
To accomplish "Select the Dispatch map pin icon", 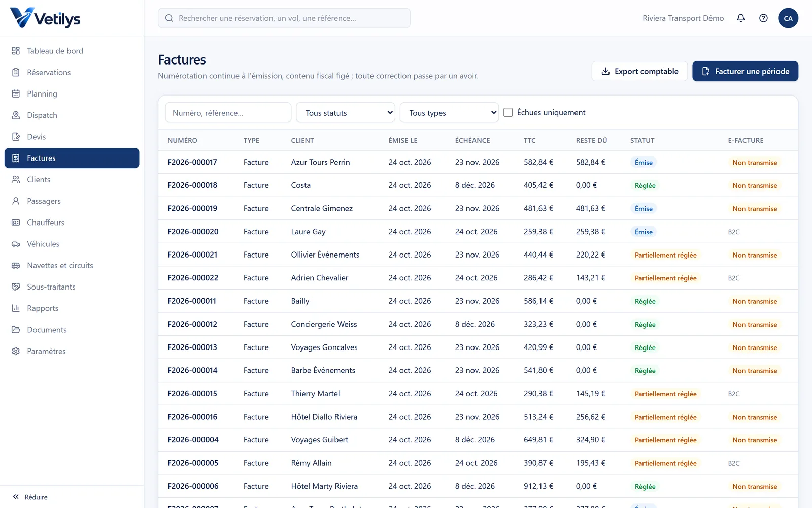I will [16, 115].
